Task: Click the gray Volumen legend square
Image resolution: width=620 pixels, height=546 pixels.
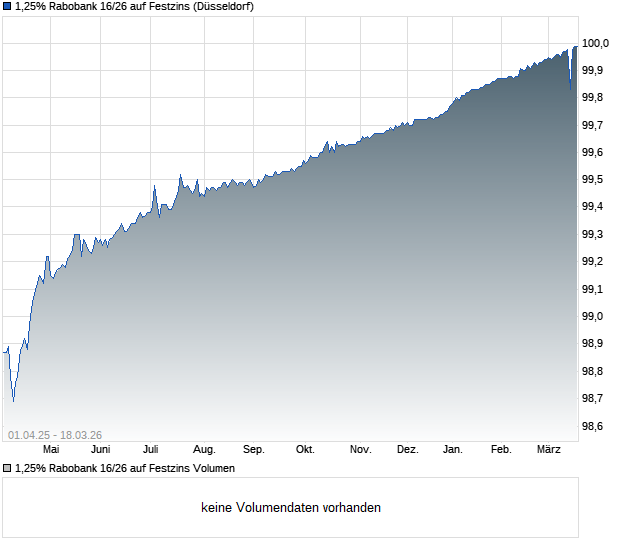Action: click(x=7, y=468)
